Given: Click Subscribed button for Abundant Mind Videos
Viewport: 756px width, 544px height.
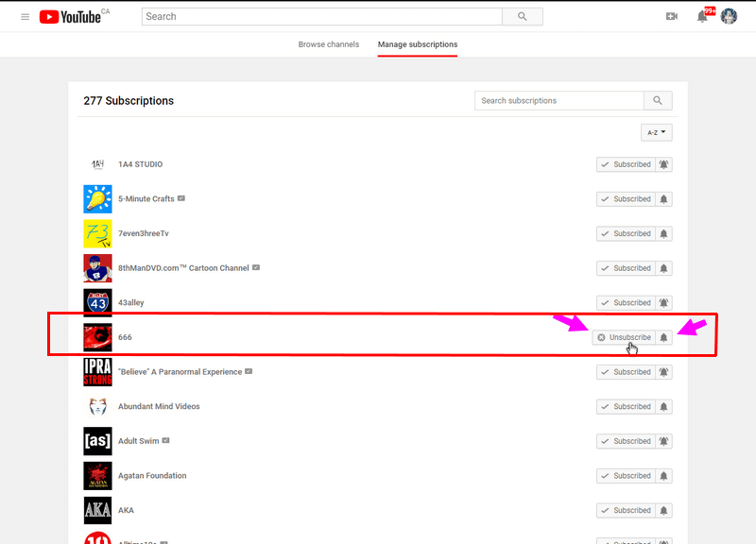Looking at the screenshot, I should point(626,407).
